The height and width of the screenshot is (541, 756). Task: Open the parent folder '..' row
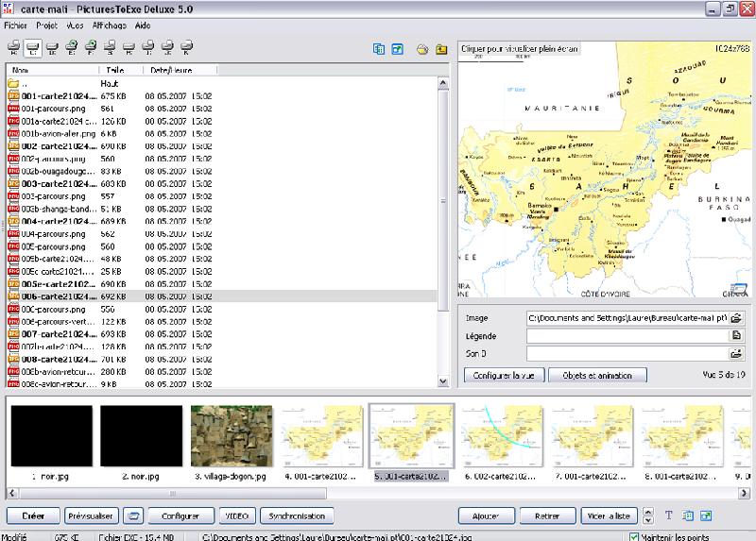pos(222,83)
